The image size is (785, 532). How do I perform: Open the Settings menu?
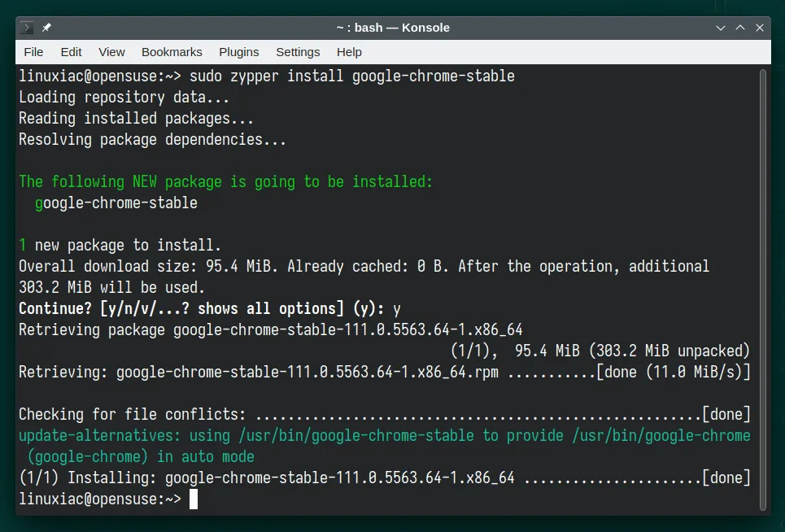(298, 52)
